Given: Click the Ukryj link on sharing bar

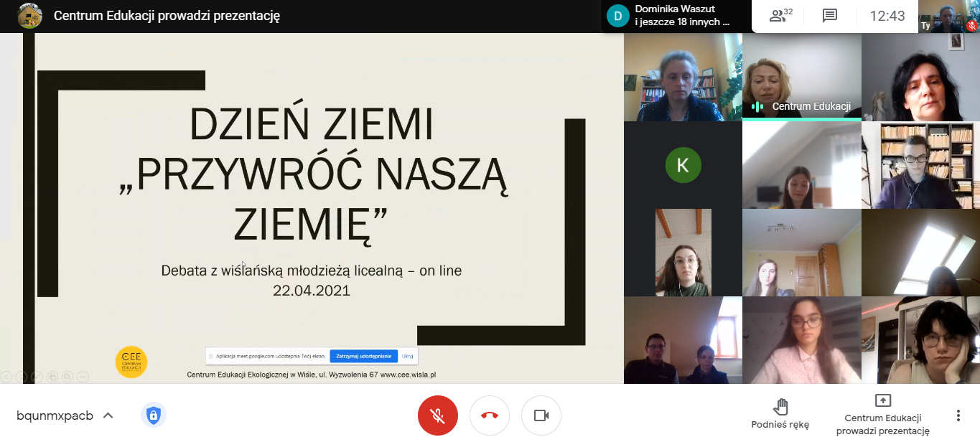Looking at the screenshot, I should (407, 356).
